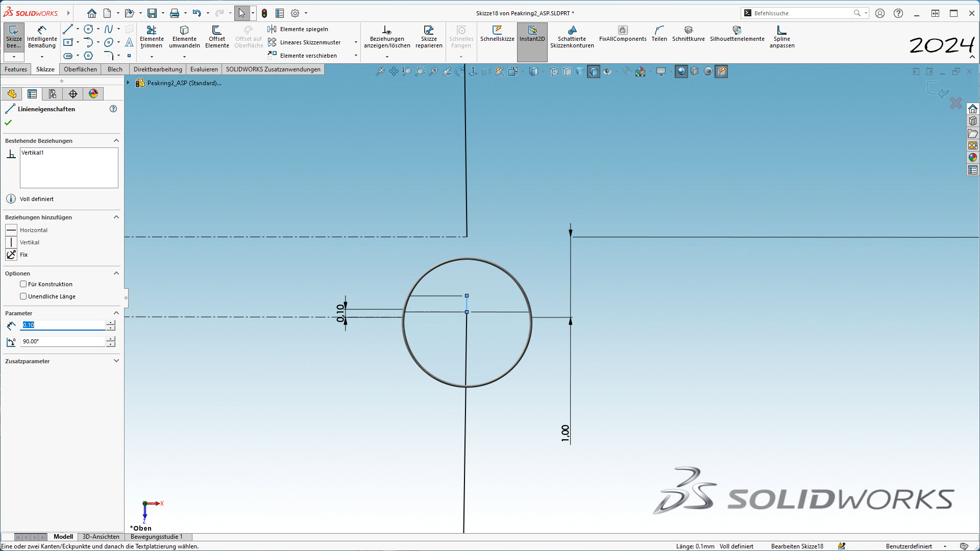The height and width of the screenshot is (551, 980).
Task: Open Benutzerdefiniert units in status bar
Action: 909,546
